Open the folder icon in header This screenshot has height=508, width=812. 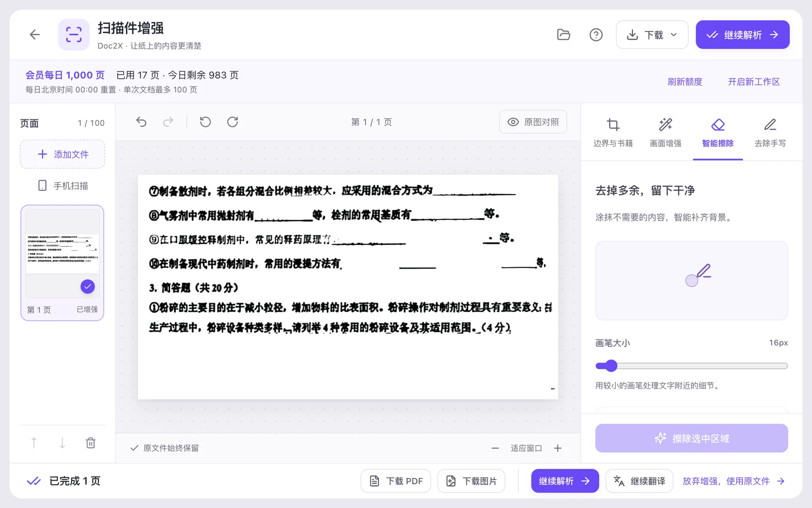point(563,35)
